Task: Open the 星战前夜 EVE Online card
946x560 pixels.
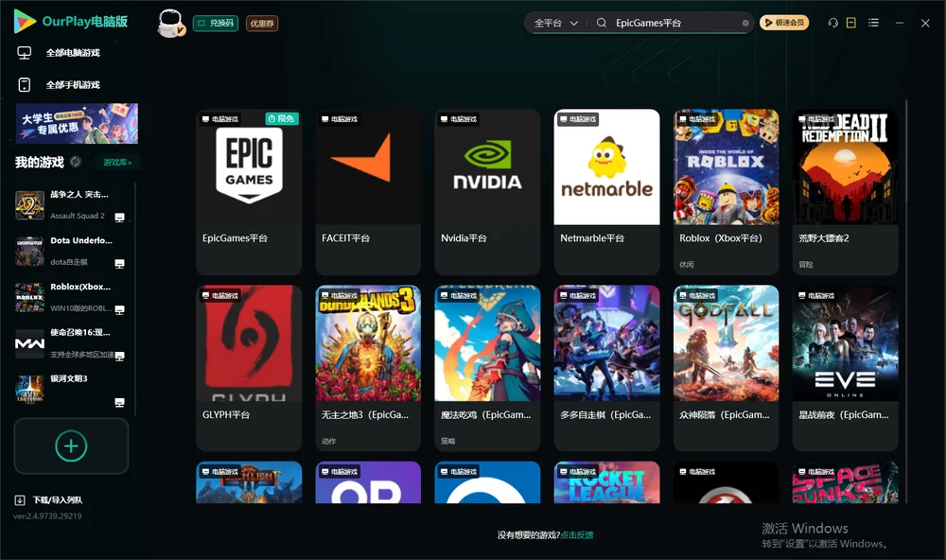Action: point(845,368)
